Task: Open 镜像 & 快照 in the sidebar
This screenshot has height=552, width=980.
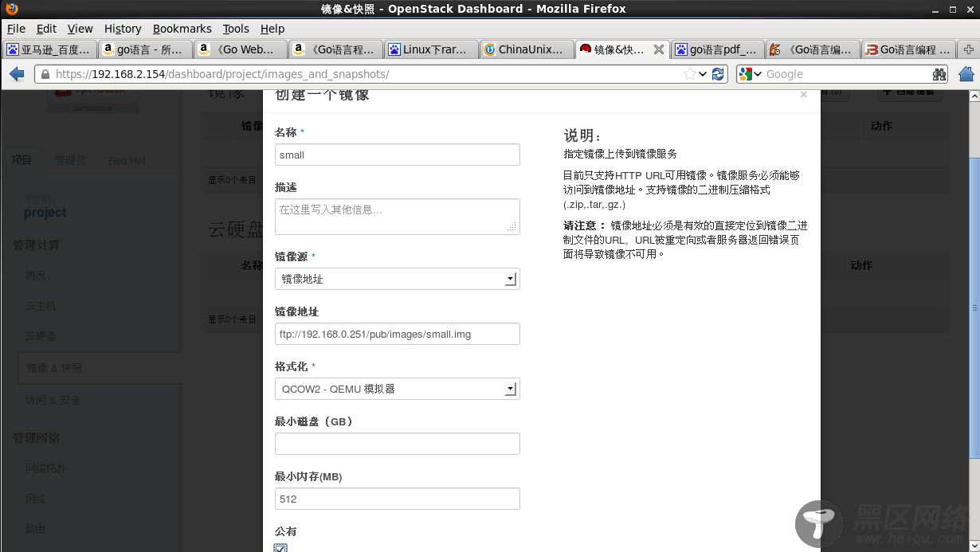Action: click(54, 368)
